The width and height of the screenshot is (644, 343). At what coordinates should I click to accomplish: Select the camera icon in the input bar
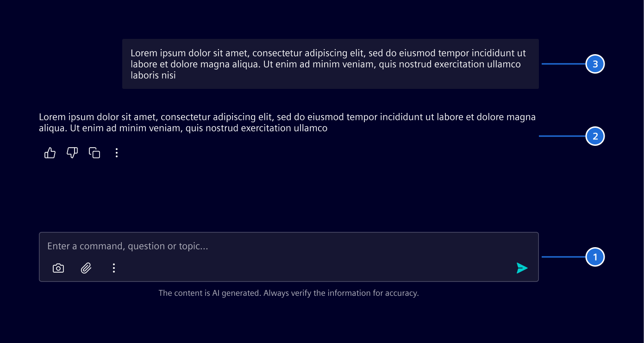(58, 268)
